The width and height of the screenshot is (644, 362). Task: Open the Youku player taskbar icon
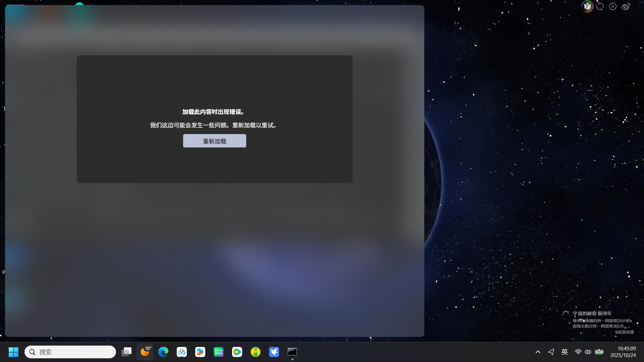pyautogui.click(x=200, y=352)
